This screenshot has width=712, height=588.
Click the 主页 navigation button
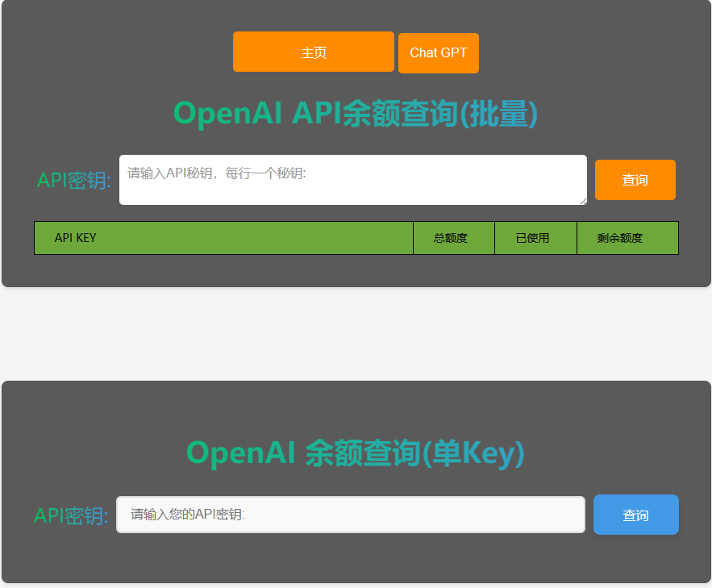tap(314, 51)
